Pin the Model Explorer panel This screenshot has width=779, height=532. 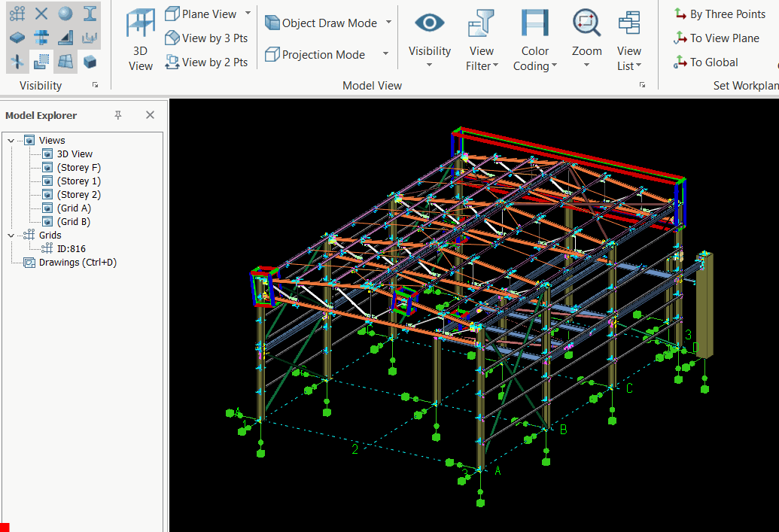pos(118,115)
